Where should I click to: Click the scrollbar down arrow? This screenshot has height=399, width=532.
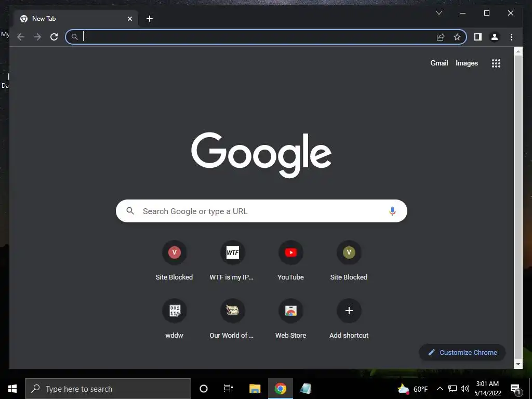[518, 364]
